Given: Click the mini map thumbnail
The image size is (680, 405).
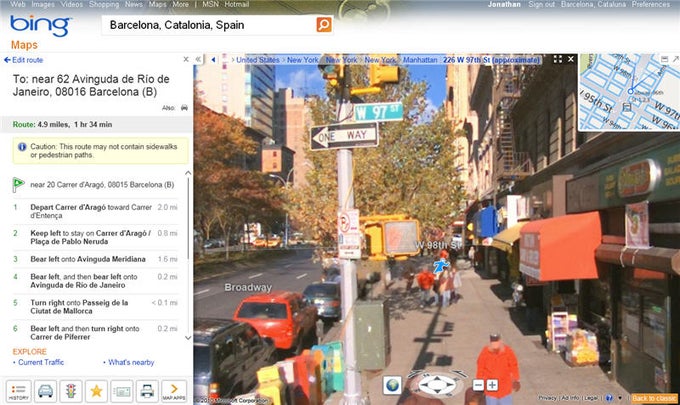Looking at the screenshot, I should (x=629, y=92).
